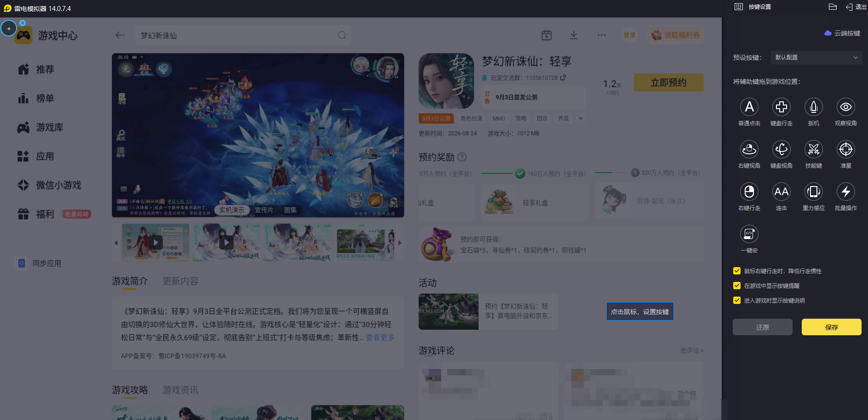Open the three-dot more menu

click(602, 35)
